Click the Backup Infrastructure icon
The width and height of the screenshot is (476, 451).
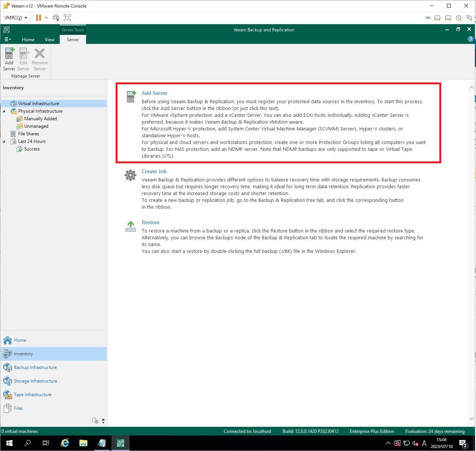point(8,367)
